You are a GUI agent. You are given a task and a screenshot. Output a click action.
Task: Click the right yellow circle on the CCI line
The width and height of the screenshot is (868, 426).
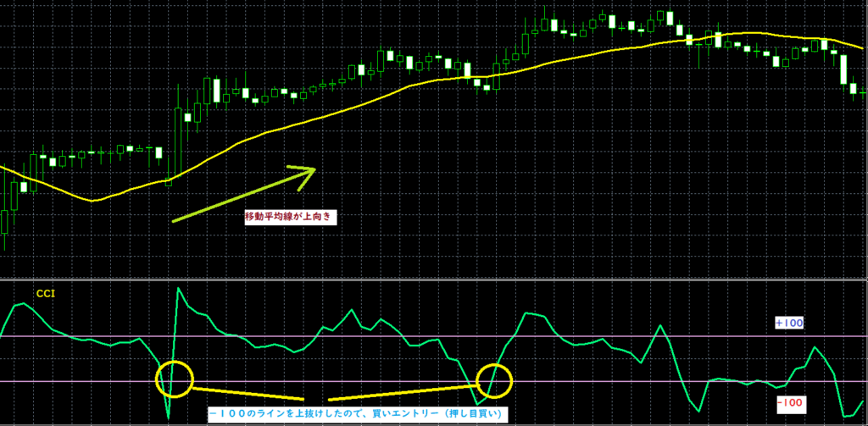(495, 381)
